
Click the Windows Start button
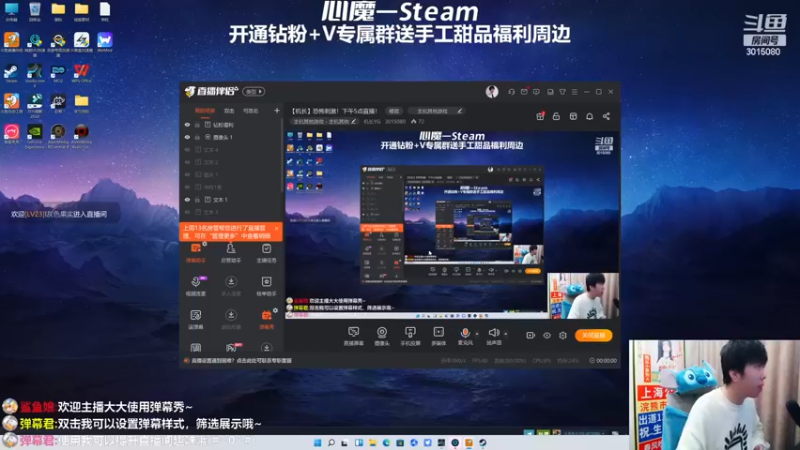(x=317, y=442)
